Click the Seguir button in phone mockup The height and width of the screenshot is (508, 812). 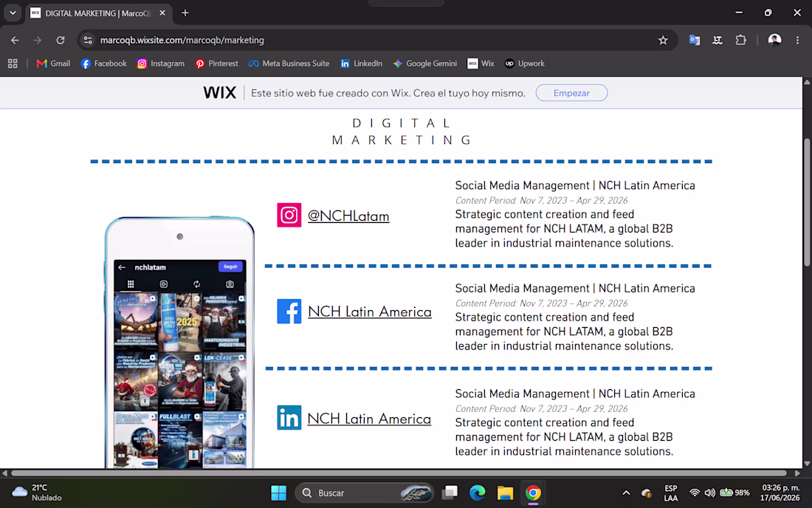230,267
